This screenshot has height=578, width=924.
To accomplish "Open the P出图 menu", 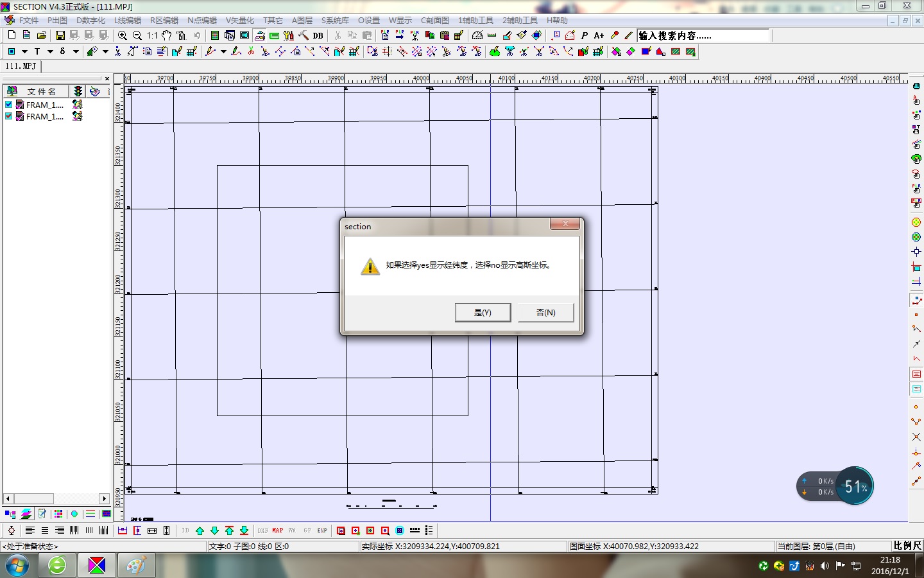I will click(57, 21).
